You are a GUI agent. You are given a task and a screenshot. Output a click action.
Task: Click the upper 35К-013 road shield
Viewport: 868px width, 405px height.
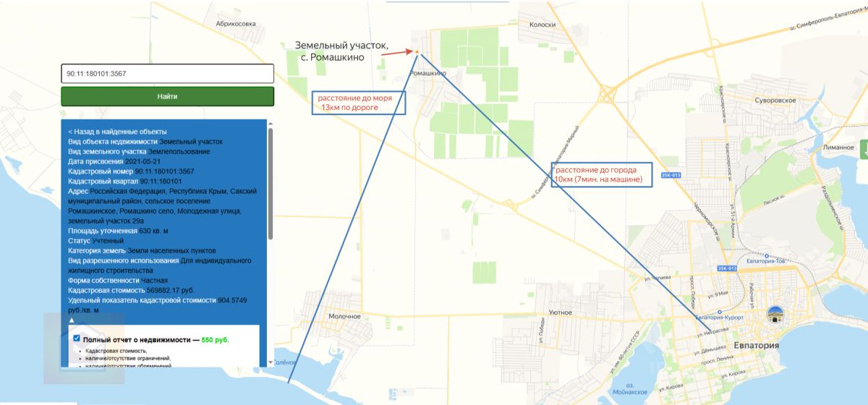[x=670, y=176]
